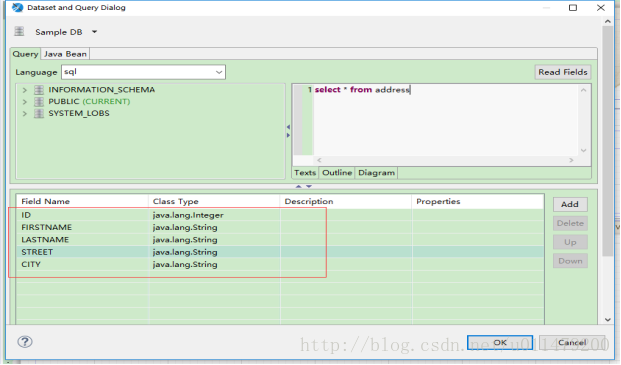Click the Delete field button
Viewport: 621px width, 365px height.
click(570, 223)
